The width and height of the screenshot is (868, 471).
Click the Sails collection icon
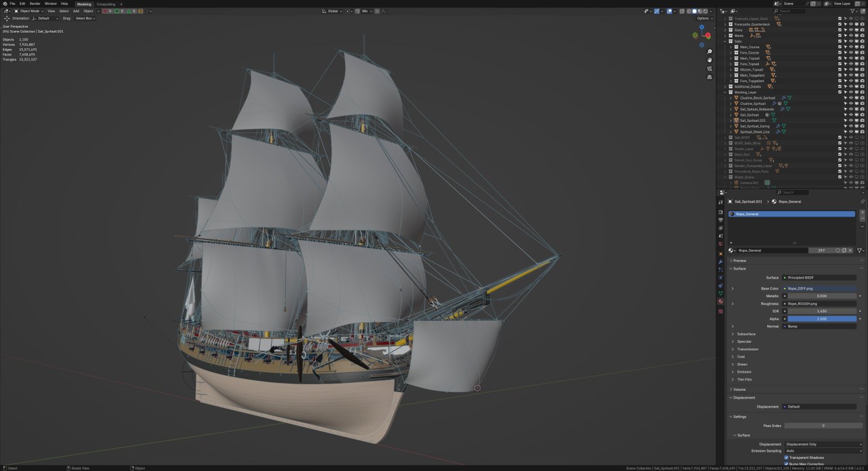click(x=731, y=42)
